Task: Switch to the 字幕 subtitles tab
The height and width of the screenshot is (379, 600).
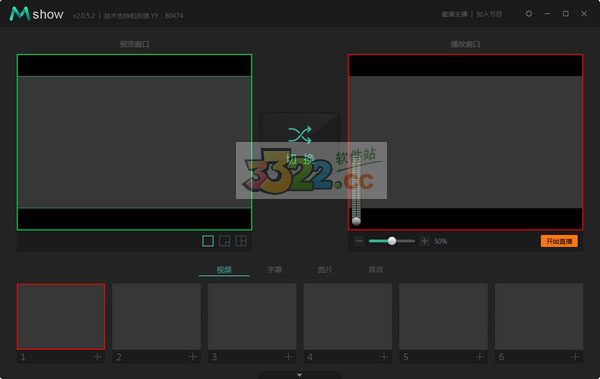Action: click(275, 270)
